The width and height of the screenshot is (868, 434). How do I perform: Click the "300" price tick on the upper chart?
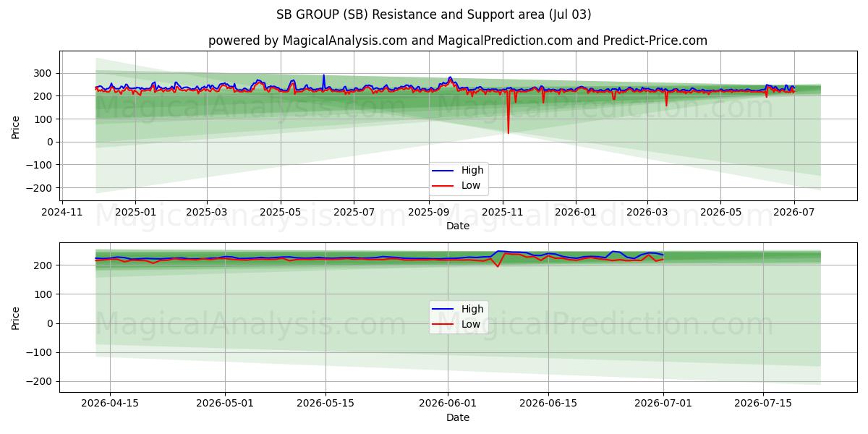[x=45, y=73]
